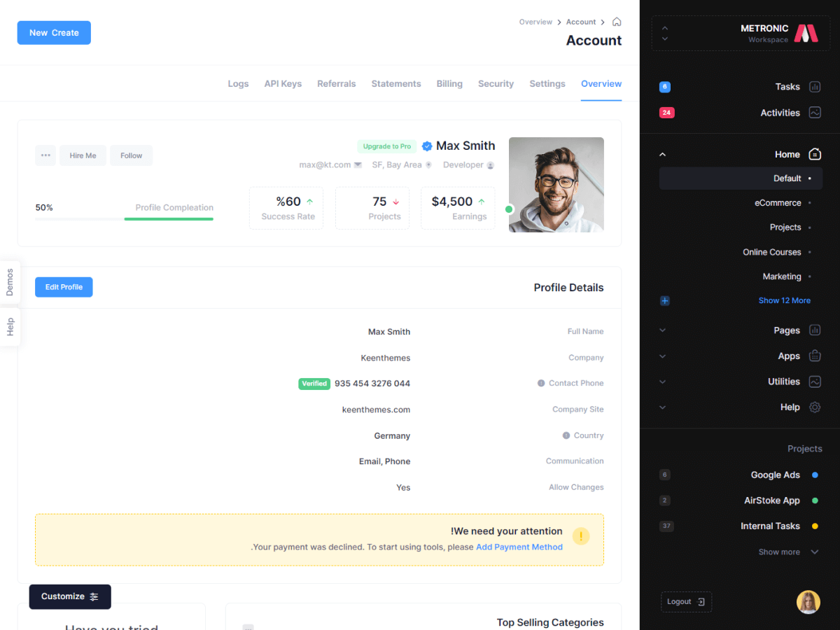Image resolution: width=840 pixels, height=630 pixels.
Task: Click Max Smith's profile photo
Action: click(556, 185)
